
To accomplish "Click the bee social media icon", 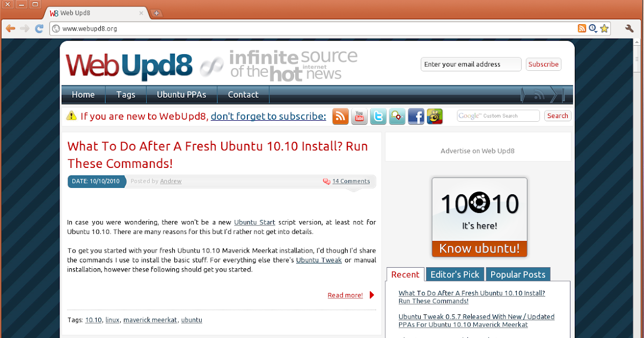I will click(x=435, y=116).
